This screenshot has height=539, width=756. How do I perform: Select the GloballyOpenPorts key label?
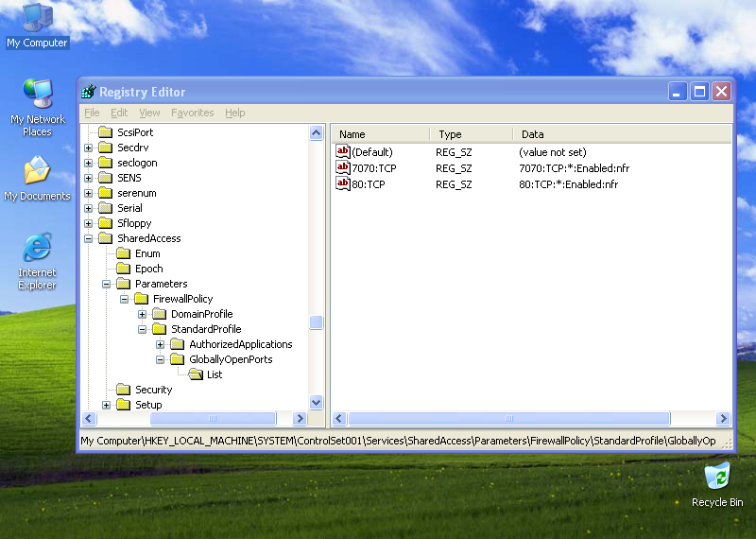(231, 359)
